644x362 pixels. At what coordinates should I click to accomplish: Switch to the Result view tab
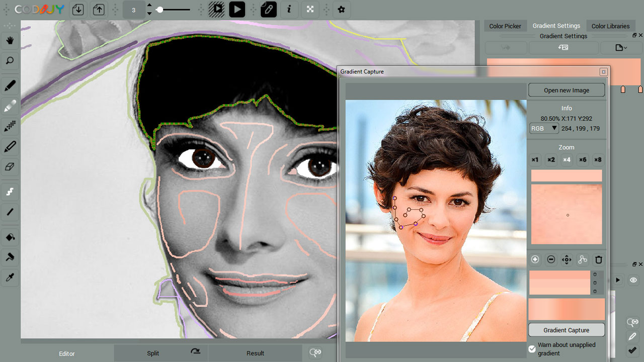tap(255, 353)
